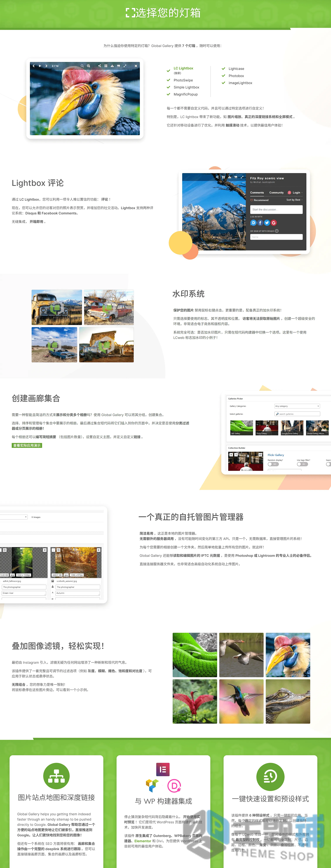Open the green snake filter image
The width and height of the screenshot is (331, 868).
[195, 655]
